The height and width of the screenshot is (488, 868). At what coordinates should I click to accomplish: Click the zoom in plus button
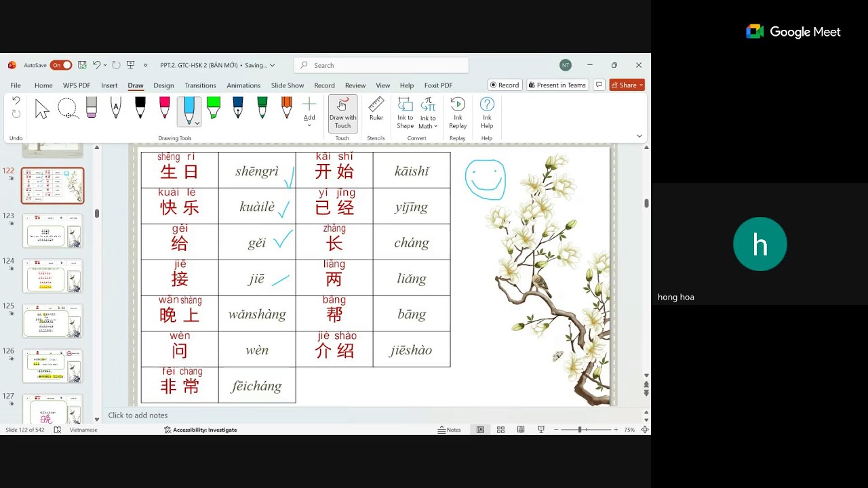tap(616, 430)
